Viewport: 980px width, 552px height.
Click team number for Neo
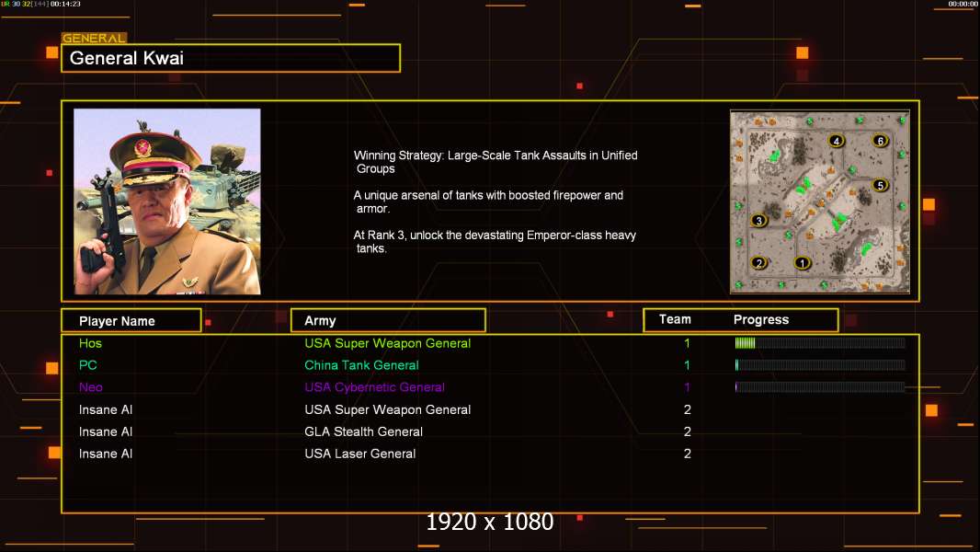(687, 387)
